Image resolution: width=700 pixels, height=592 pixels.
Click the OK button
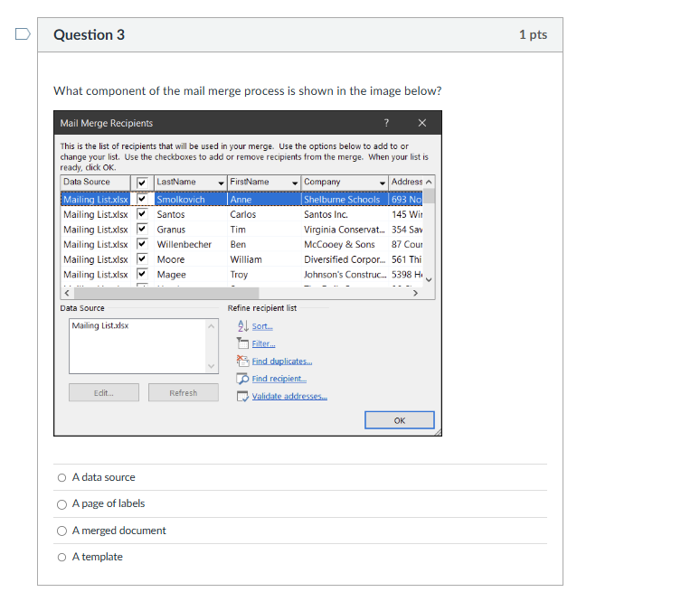[400, 420]
